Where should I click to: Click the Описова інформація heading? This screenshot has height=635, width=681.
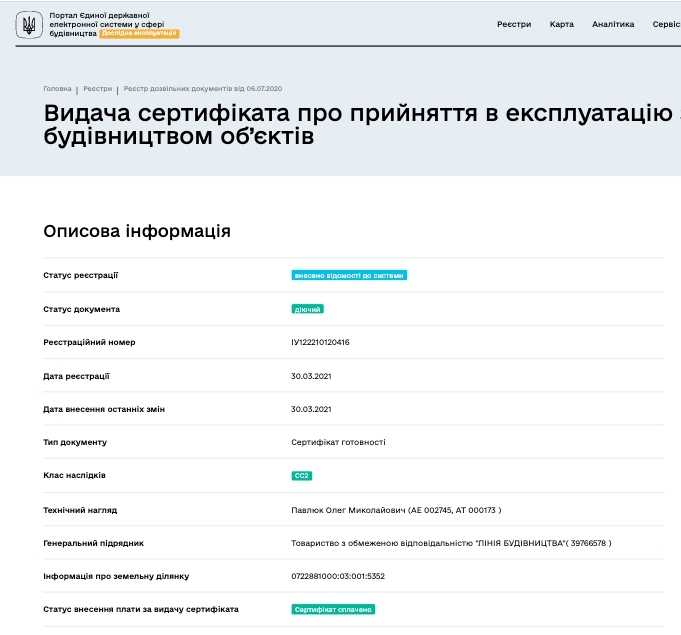(x=137, y=231)
